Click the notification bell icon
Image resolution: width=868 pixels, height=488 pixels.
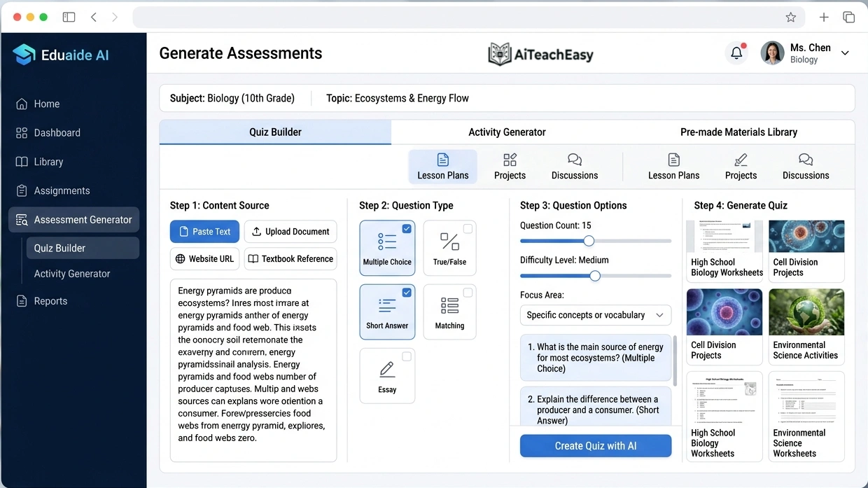pos(736,53)
